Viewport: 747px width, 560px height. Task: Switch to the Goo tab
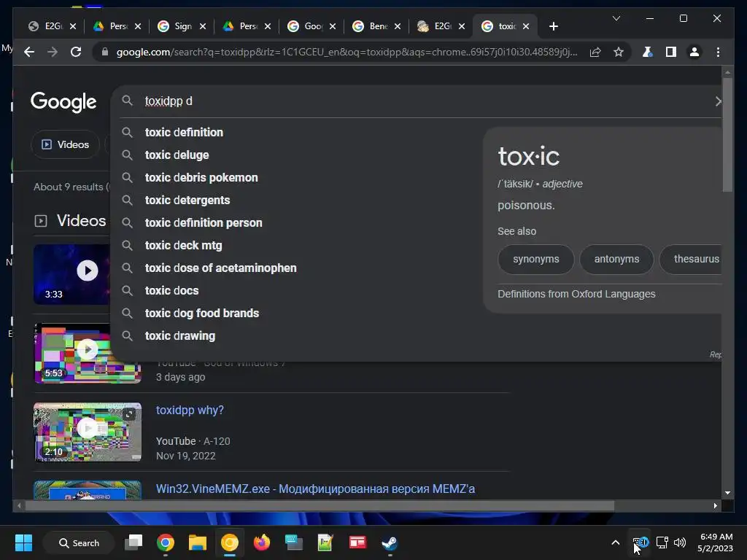(x=313, y=26)
